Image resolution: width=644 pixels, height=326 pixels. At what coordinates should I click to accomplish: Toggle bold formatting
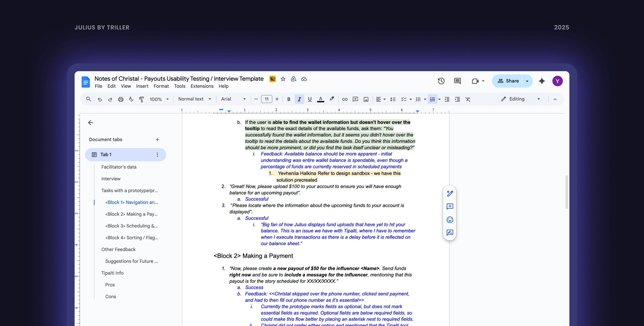click(x=289, y=99)
